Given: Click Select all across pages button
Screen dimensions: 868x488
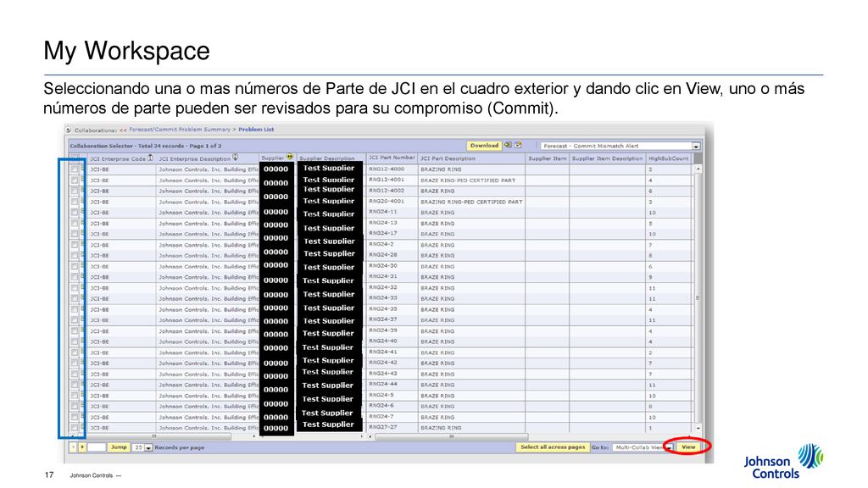Looking at the screenshot, I should (553, 447).
